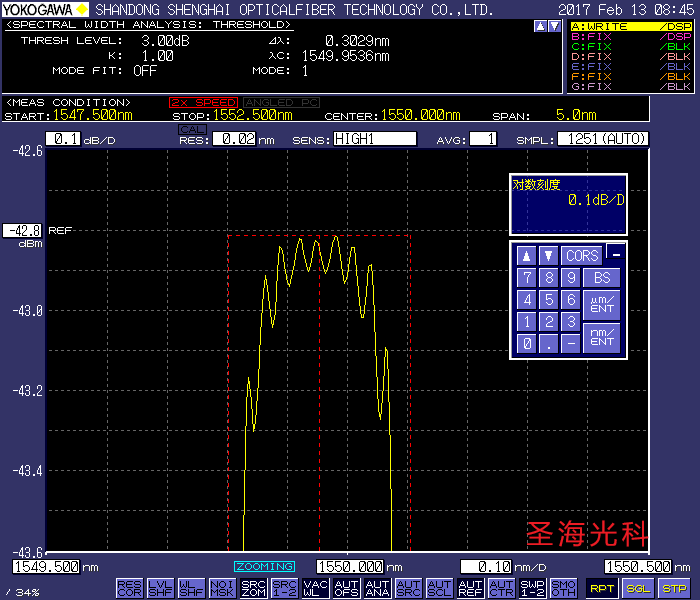
Task: Tap digit 2 on the keypad
Action: point(548,321)
